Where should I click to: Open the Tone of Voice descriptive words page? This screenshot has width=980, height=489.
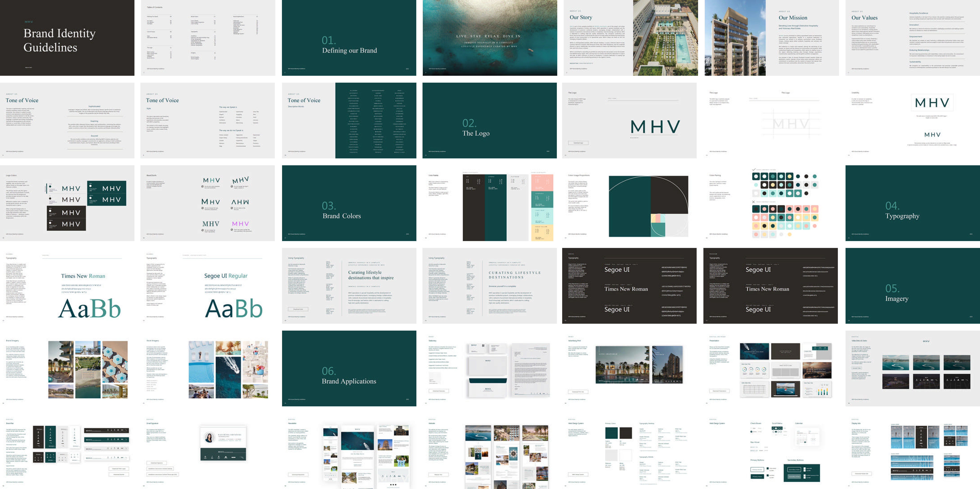pyautogui.click(x=349, y=120)
